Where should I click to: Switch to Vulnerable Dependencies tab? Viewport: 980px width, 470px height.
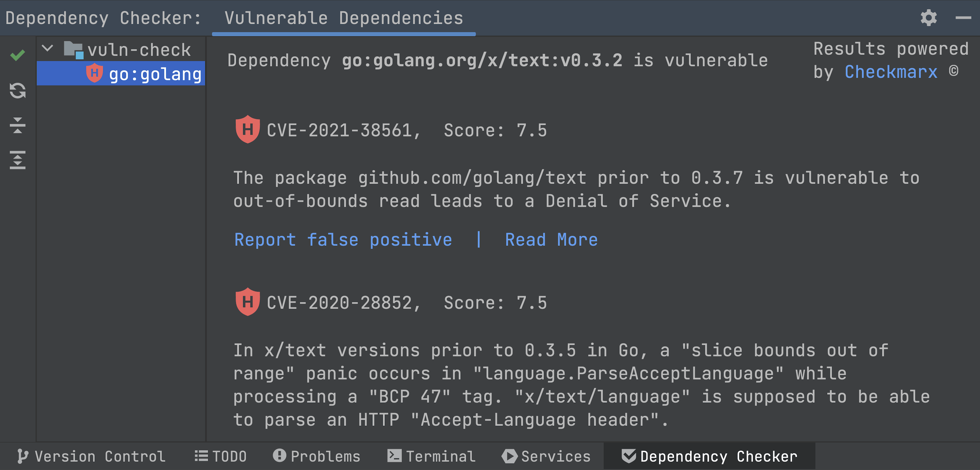click(344, 18)
